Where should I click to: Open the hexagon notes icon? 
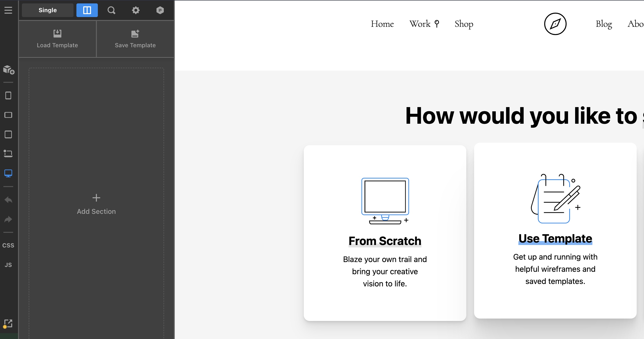point(160,10)
